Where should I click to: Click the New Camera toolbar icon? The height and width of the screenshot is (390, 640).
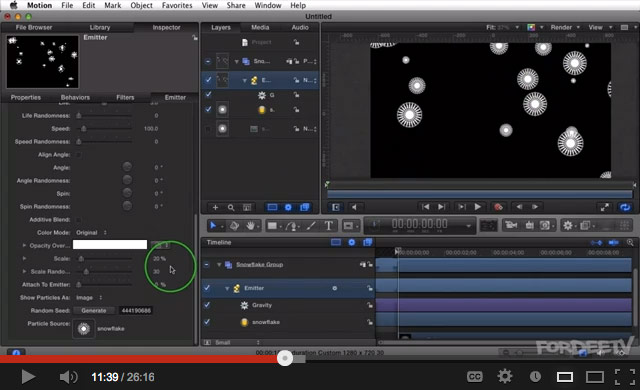coord(511,225)
